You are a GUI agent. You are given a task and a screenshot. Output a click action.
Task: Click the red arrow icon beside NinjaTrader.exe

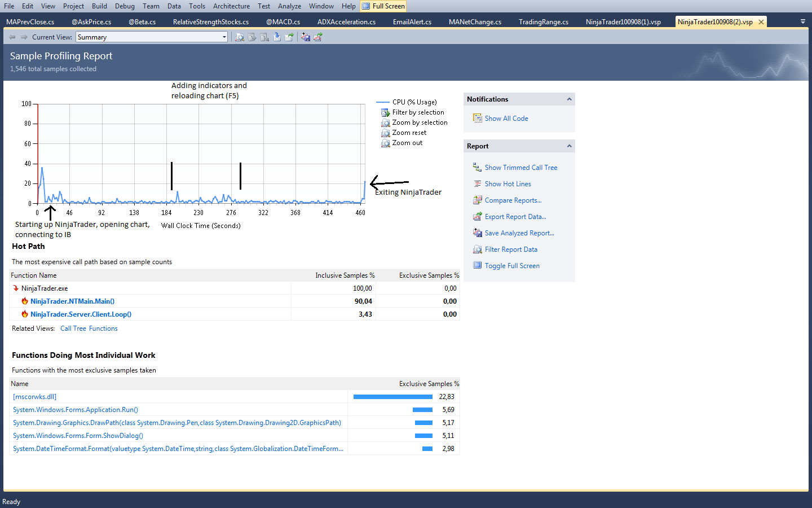(16, 288)
